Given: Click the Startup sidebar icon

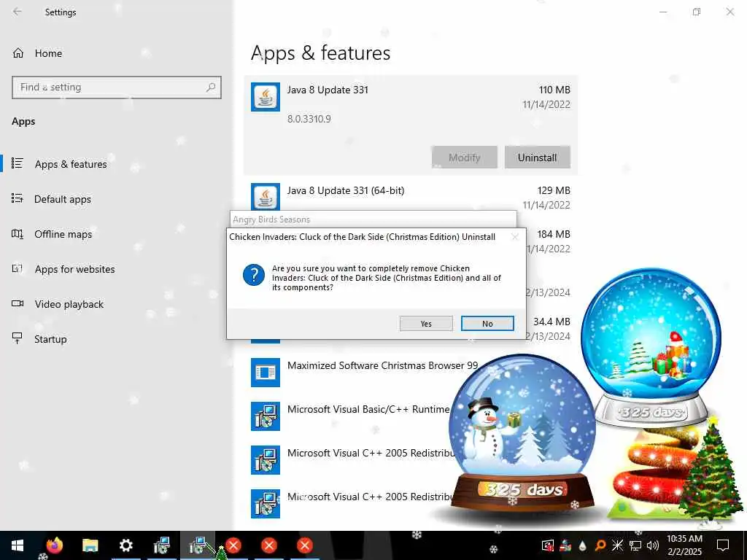Looking at the screenshot, I should coord(18,338).
